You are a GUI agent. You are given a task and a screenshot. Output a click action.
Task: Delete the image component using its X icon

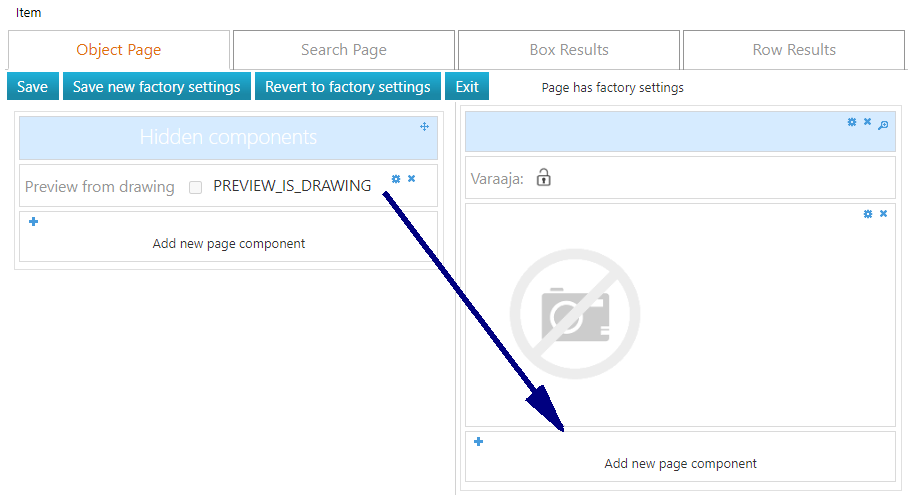(883, 214)
